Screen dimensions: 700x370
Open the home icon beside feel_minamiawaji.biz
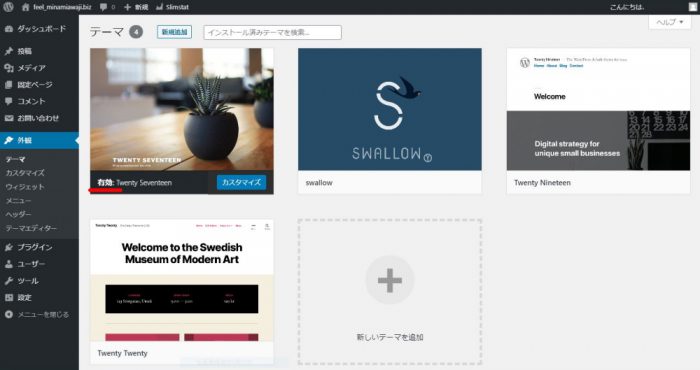coord(25,7)
